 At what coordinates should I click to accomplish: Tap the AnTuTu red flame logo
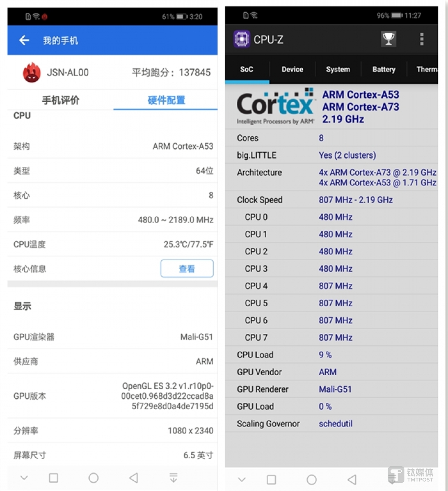point(31,72)
